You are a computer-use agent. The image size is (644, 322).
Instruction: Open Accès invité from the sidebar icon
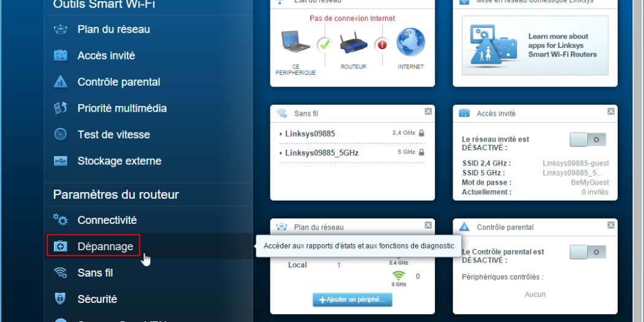[61, 56]
